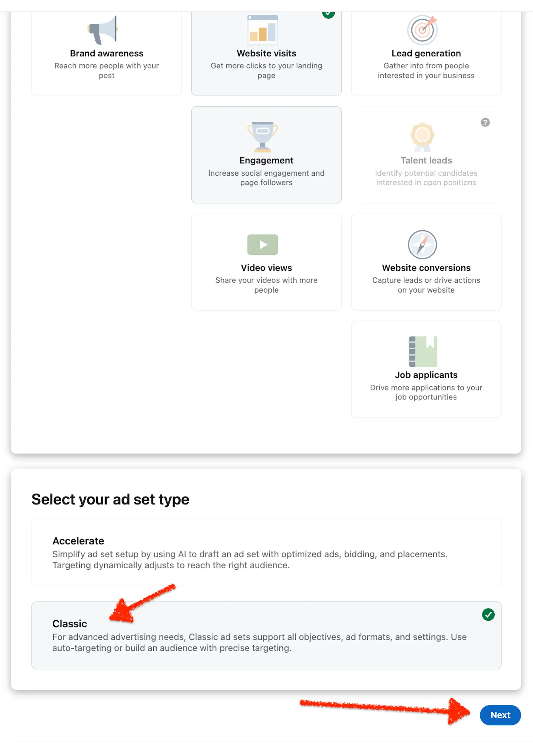Viewport: 533px width, 756px height.
Task: Choose the Engagement objective title
Action: (266, 160)
